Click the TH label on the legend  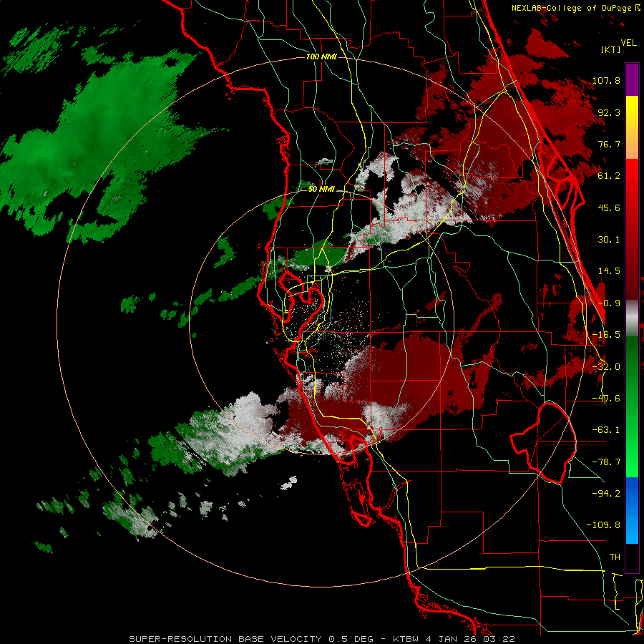pyautogui.click(x=615, y=557)
